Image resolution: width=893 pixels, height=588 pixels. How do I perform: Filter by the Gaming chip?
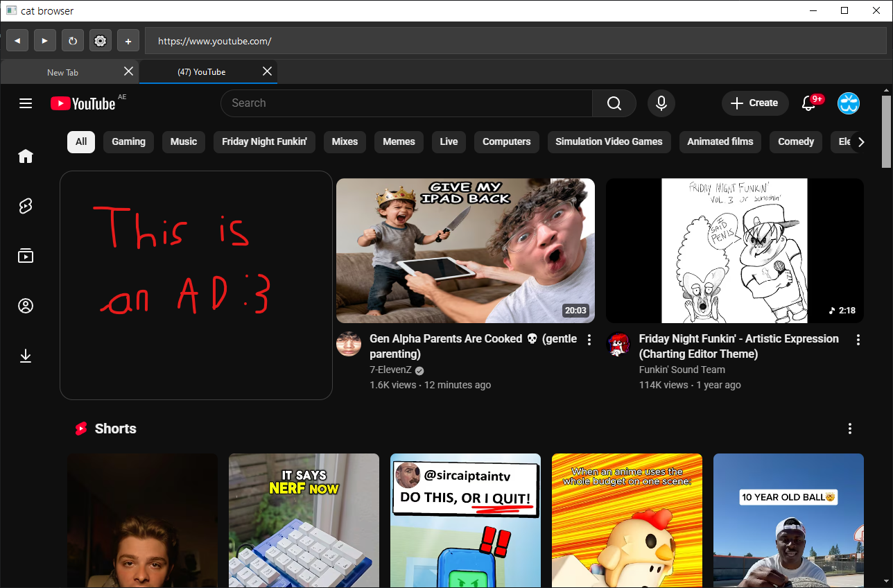click(129, 141)
